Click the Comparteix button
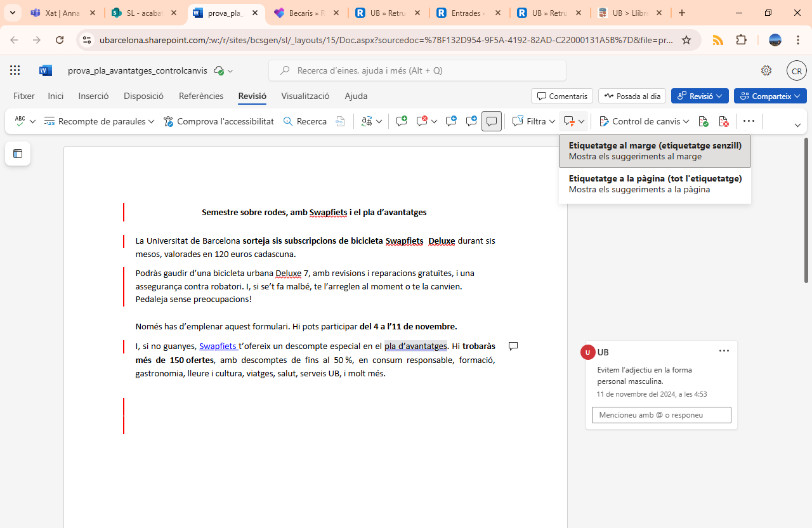 pos(770,96)
